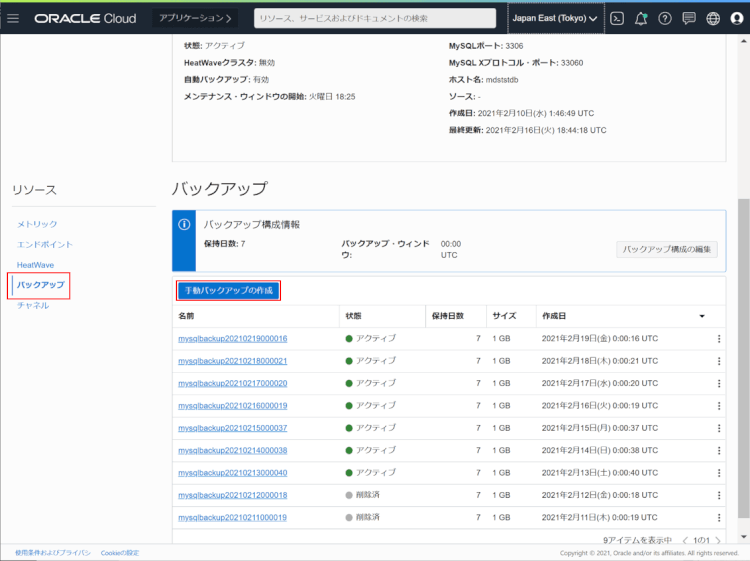Viewport: 750px width, 561px height.
Task: Expand the Japan East (Tokyo) region dropdown
Action: pyautogui.click(x=555, y=18)
